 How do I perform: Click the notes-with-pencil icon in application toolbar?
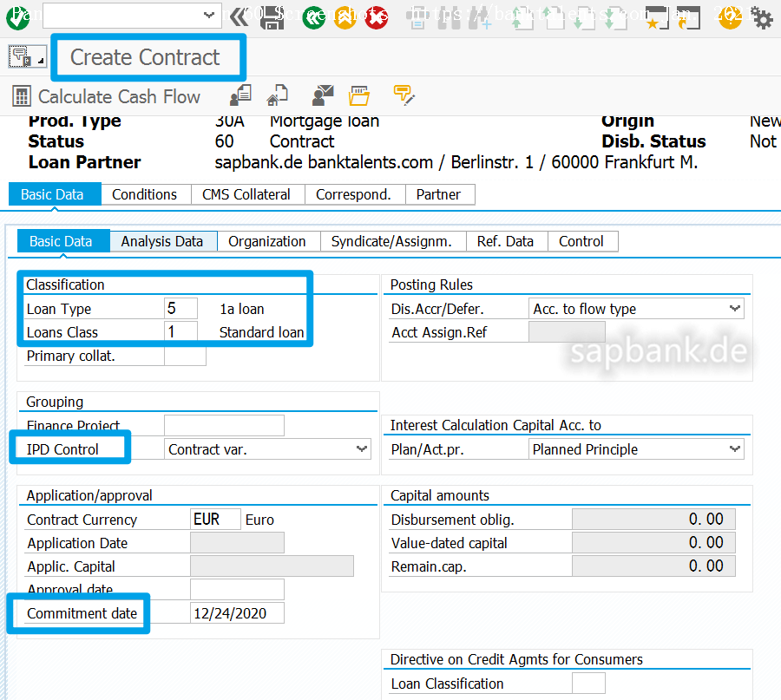pos(404,95)
